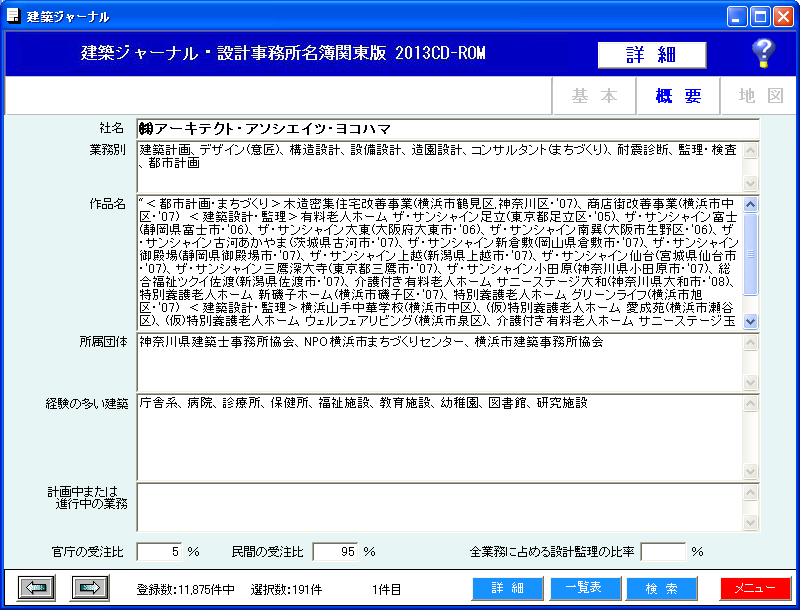Switch to the 地図 tab
Screen dimensions: 800x610
click(760, 96)
